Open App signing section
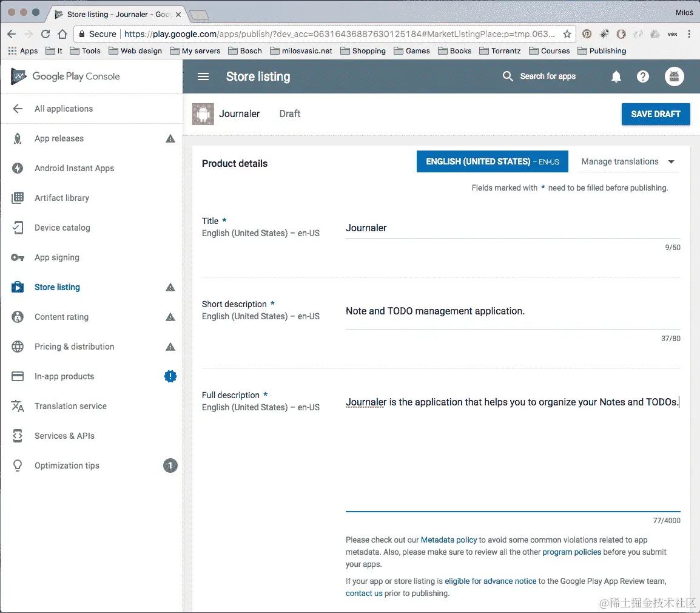This screenshot has width=700, height=613. pyautogui.click(x=56, y=257)
